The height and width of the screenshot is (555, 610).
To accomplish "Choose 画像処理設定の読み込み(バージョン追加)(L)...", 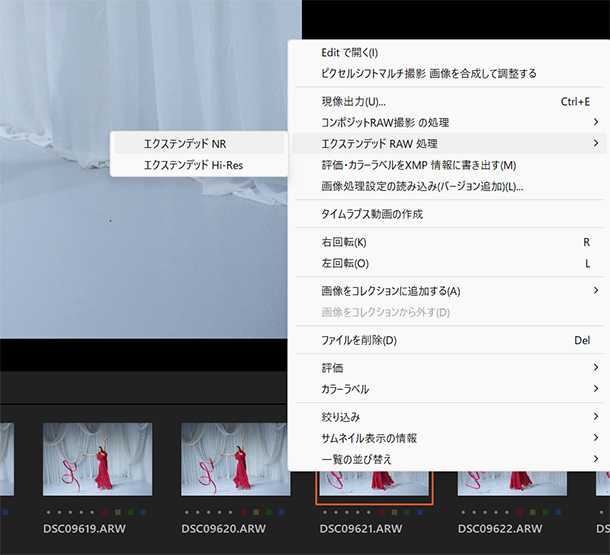I will tap(450, 186).
